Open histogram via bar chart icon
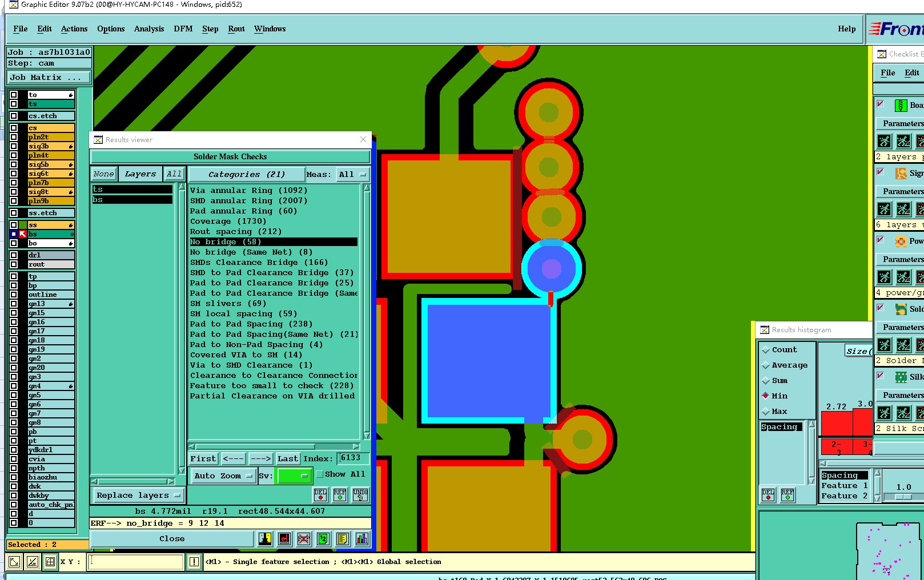924x580 pixels. click(x=361, y=538)
